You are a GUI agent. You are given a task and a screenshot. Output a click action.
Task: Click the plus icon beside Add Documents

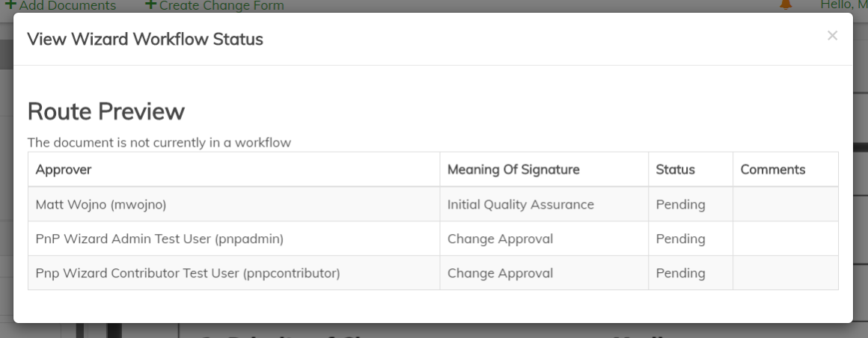point(10,4)
